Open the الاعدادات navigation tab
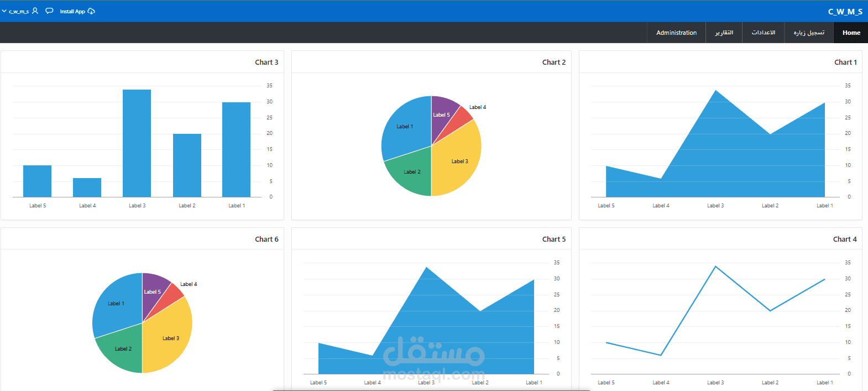This screenshot has height=391, width=868. 763,33
